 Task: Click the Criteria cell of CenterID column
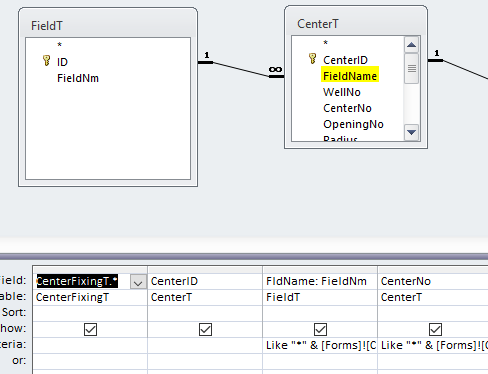[205, 345]
